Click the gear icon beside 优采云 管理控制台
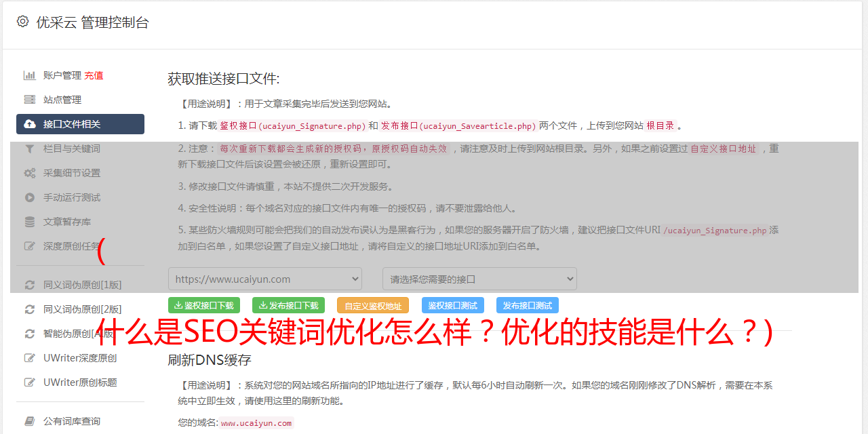 (22, 22)
